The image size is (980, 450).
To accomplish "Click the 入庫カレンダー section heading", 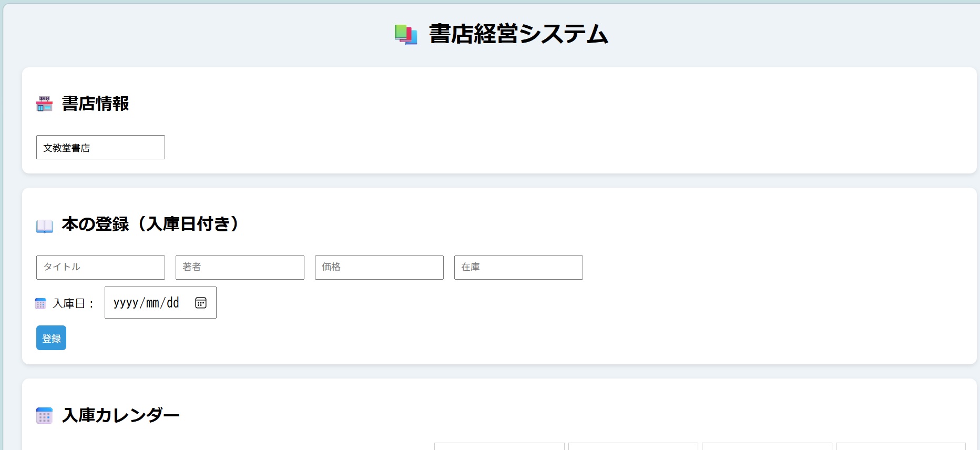I will coord(121,415).
